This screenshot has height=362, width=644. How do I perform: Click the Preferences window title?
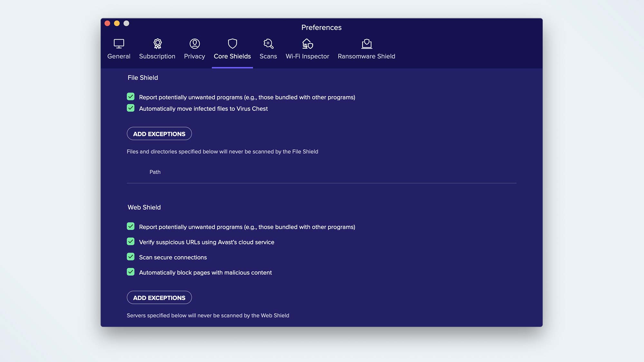321,27
